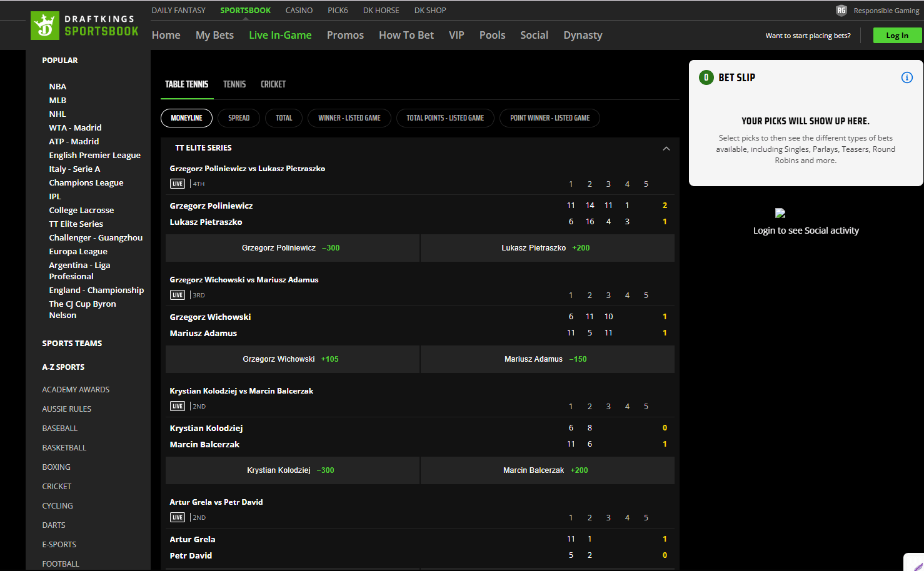Open the Daily Fantasy product link
Screen dimensions: 924x571
click(179, 11)
